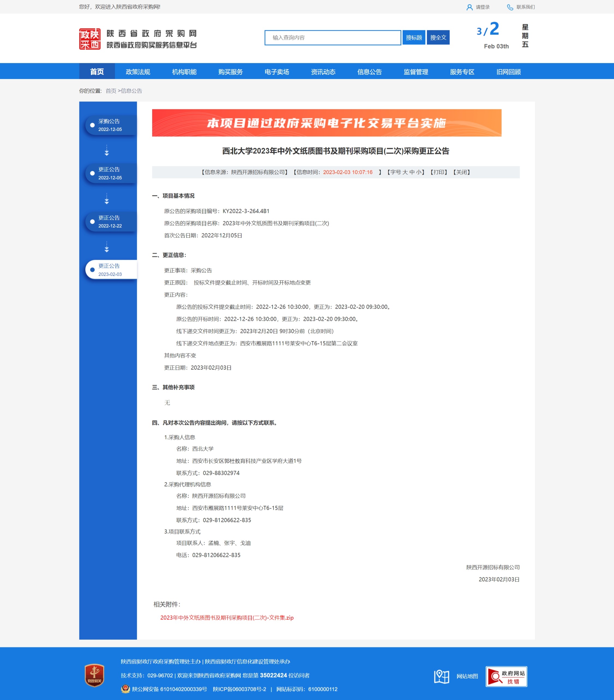This screenshot has height=700, width=614.
Task: Click the 打印 print link
Action: point(439,172)
